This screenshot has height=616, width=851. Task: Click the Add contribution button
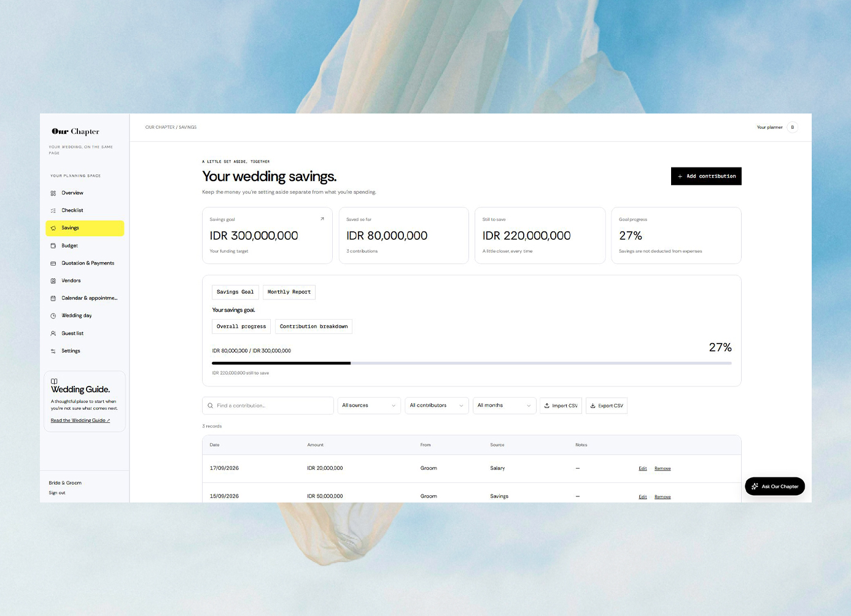click(706, 176)
